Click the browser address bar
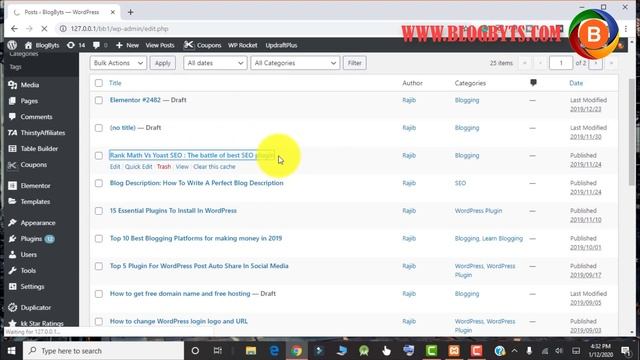The image size is (640, 360). 229,29
